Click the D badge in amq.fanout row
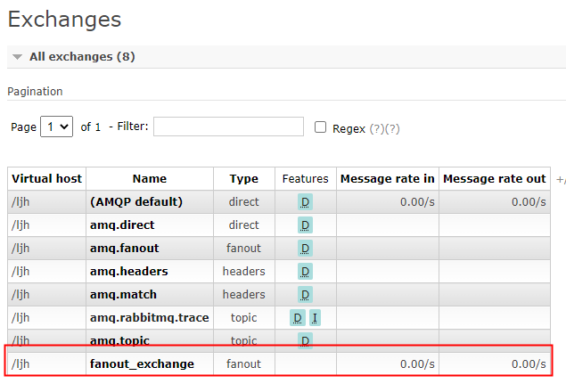Screen dimensions: 566x392 click(305, 249)
